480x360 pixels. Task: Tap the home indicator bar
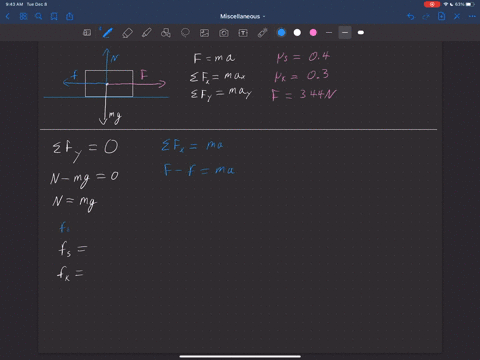point(240,356)
